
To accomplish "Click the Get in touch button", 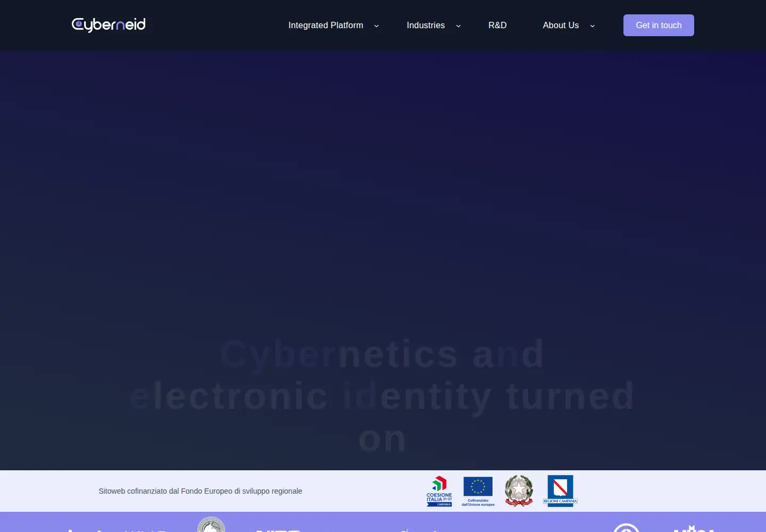I will point(659,26).
